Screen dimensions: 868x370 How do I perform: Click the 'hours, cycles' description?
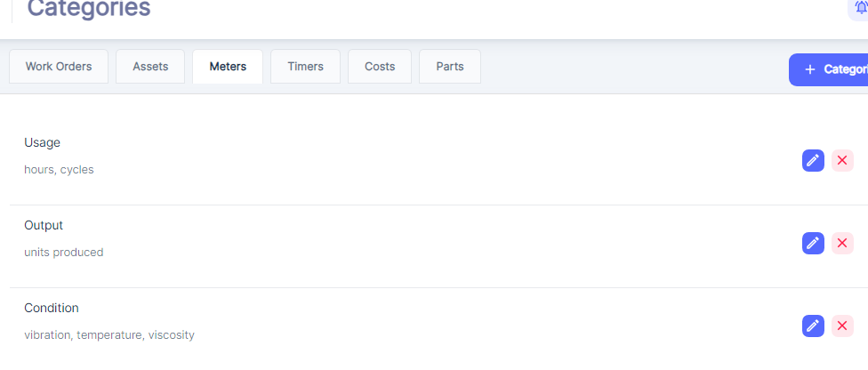click(59, 169)
